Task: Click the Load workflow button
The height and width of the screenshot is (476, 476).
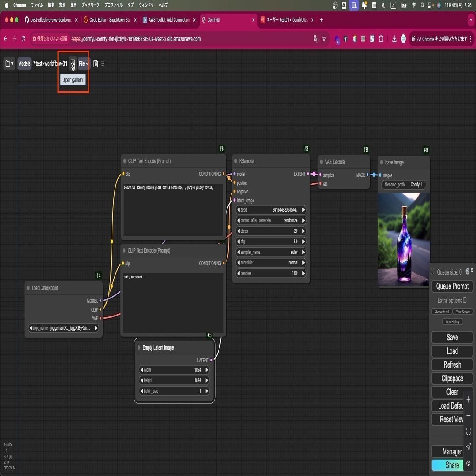Action: click(x=452, y=351)
